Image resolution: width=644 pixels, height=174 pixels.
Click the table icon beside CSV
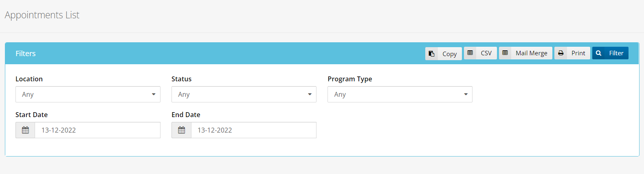[x=470, y=53]
